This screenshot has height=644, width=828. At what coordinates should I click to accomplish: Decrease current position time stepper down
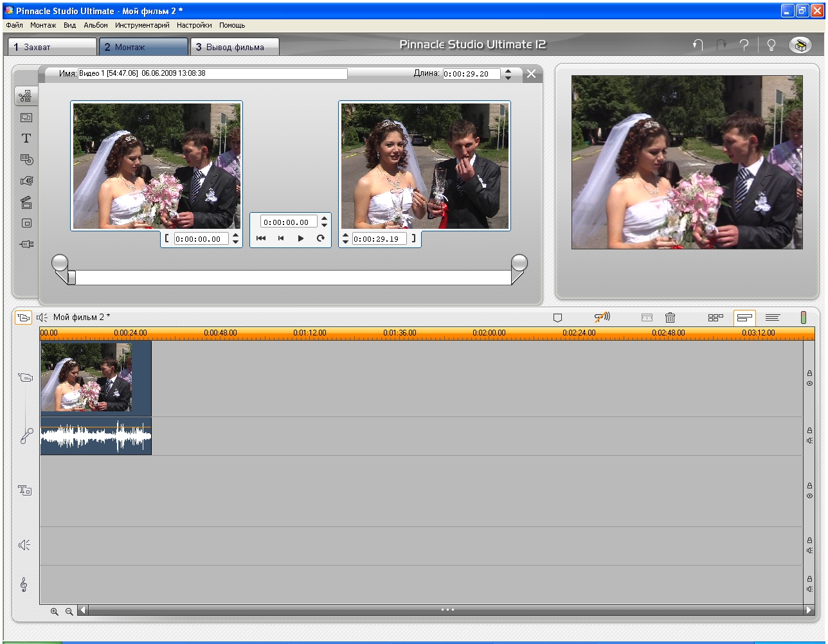(x=324, y=226)
